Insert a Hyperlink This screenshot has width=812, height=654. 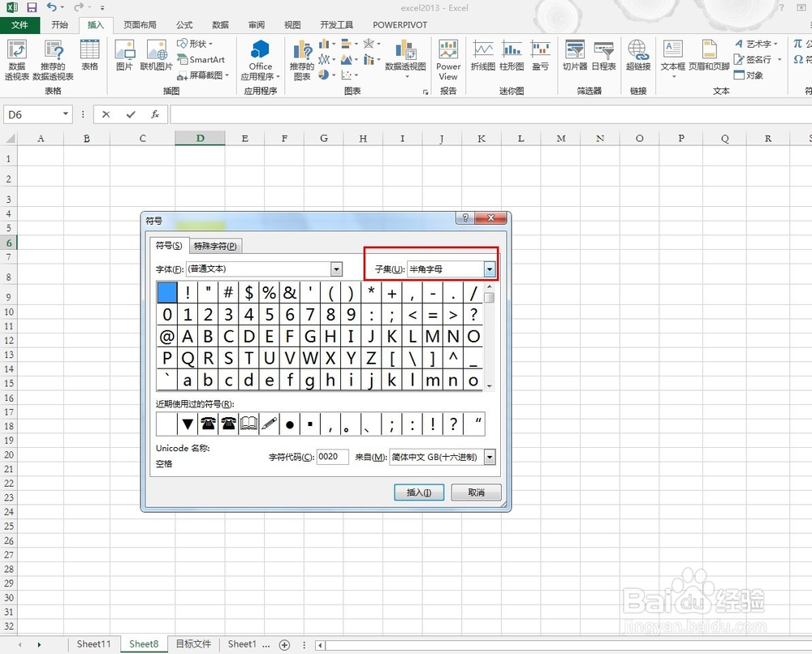click(x=638, y=55)
